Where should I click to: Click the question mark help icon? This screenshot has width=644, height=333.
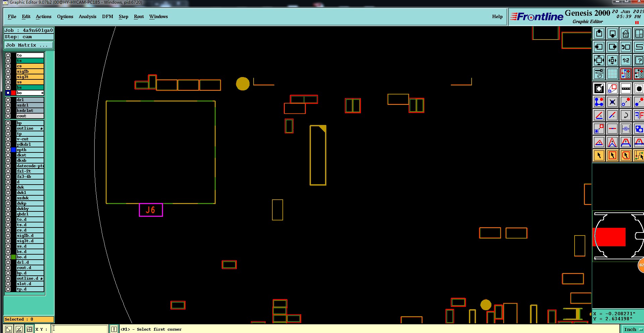(639, 60)
